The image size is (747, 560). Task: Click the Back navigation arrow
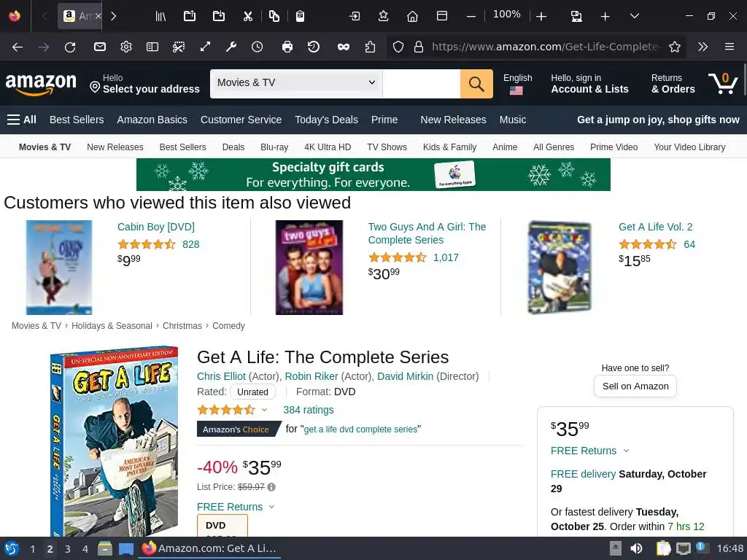18,47
